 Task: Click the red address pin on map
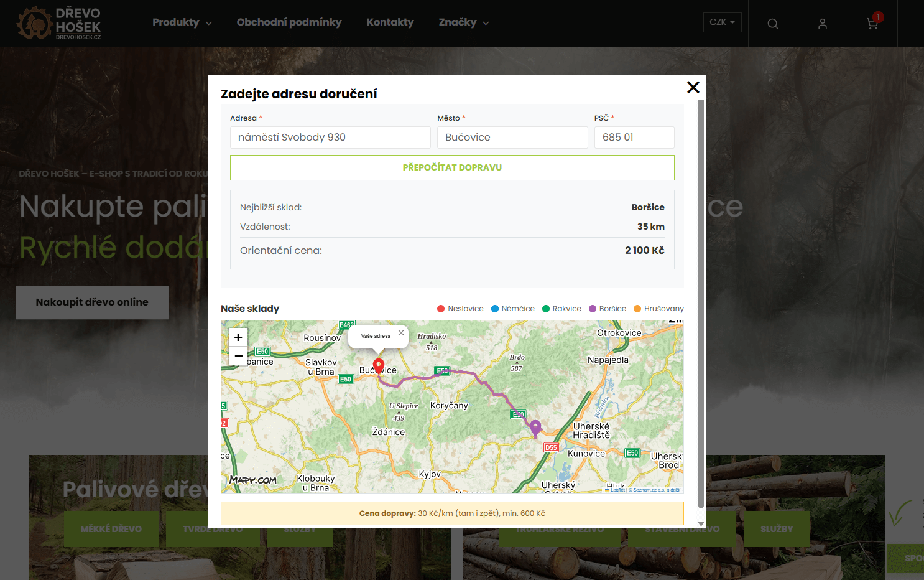[x=378, y=365]
